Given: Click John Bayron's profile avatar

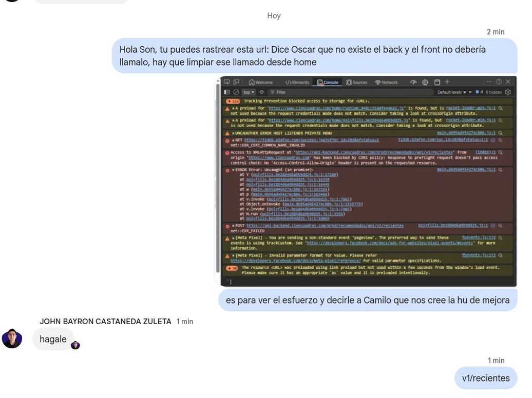Looking at the screenshot, I should [12, 339].
